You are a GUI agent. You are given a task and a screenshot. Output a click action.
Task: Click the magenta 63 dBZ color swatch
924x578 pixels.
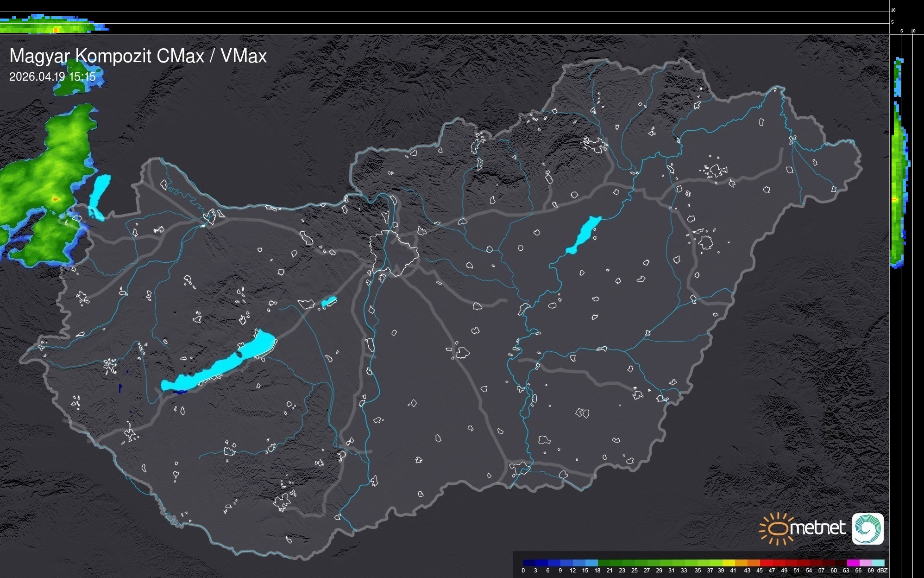click(x=852, y=563)
